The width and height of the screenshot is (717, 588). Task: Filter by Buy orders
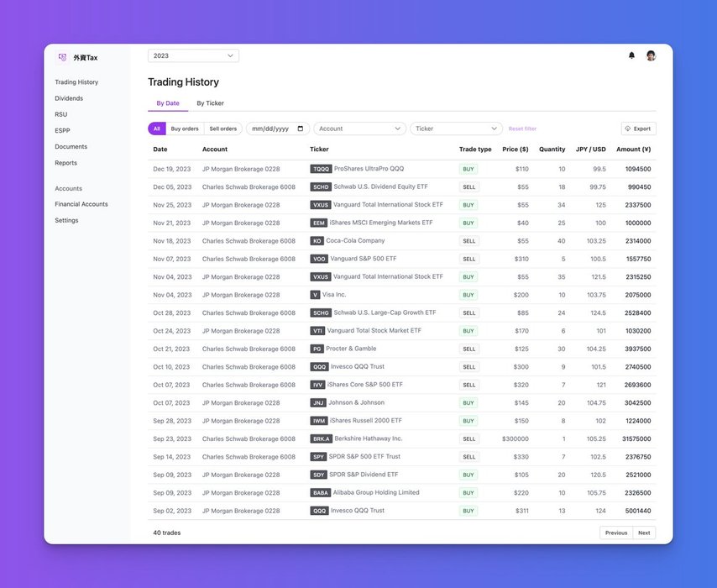point(185,129)
